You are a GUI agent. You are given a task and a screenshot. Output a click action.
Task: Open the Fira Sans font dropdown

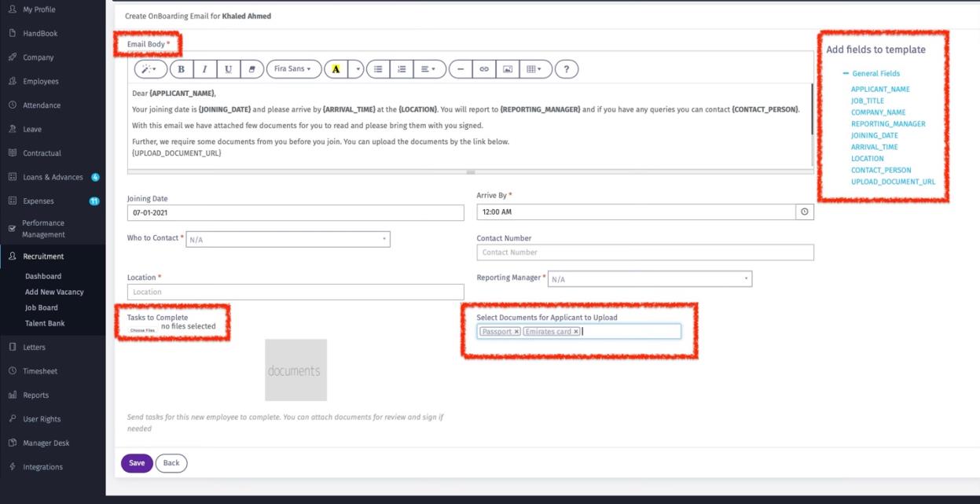tap(294, 69)
